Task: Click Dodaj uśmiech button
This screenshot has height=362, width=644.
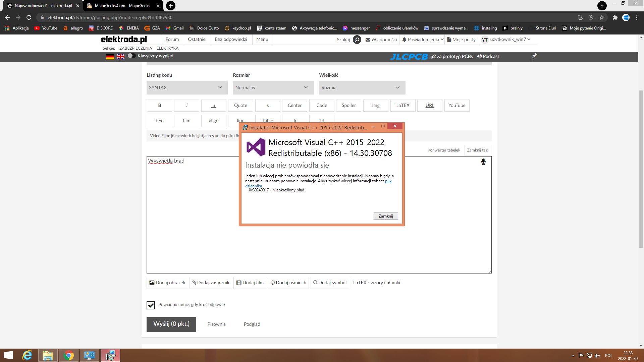Action: [288, 283]
